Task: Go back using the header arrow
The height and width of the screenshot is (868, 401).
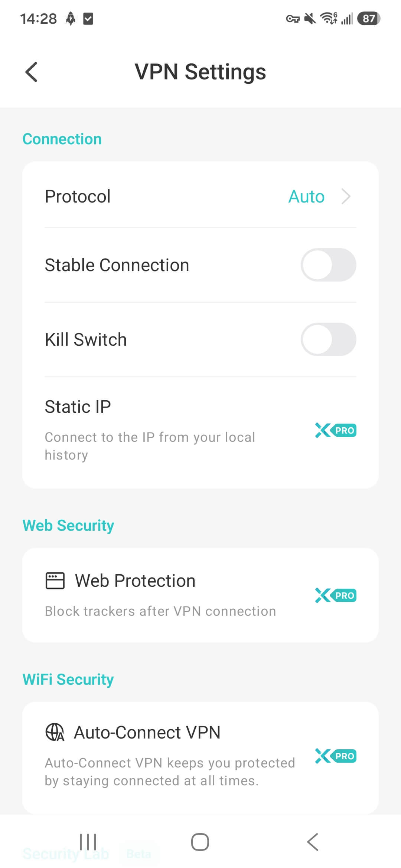Action: point(31,72)
